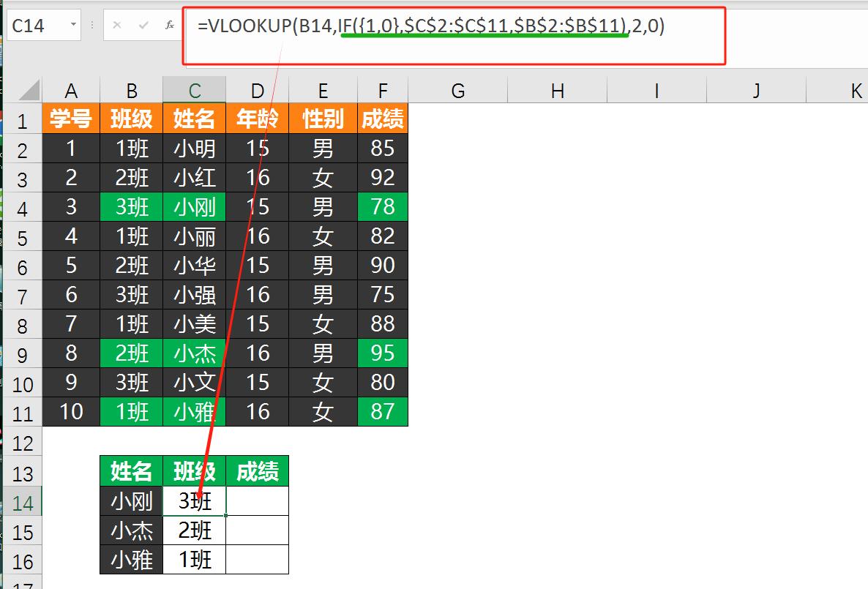
Task: Select column G header
Action: point(458,90)
